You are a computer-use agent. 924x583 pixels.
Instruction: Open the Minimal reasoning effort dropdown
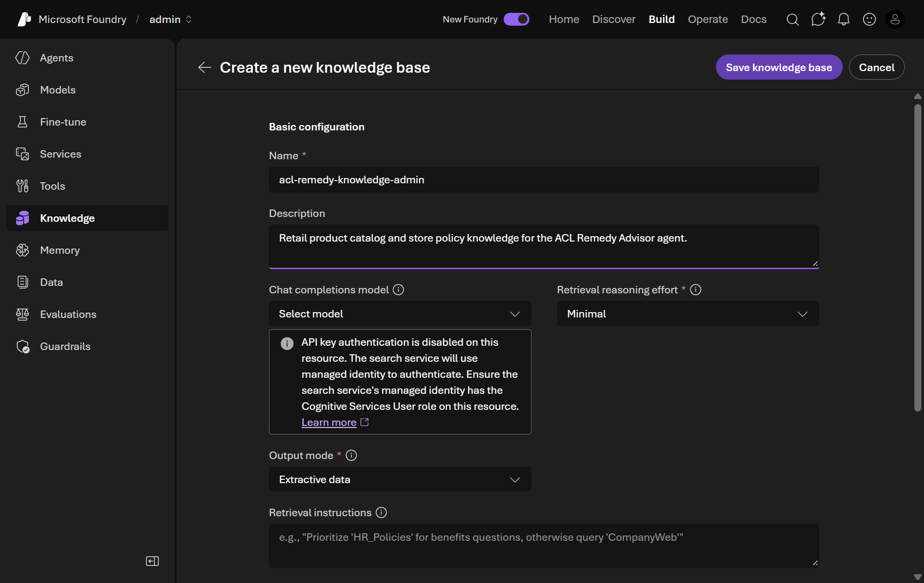click(x=688, y=314)
